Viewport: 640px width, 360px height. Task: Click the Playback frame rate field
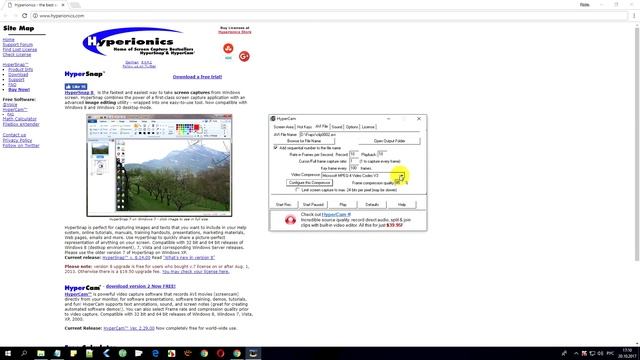click(381, 154)
